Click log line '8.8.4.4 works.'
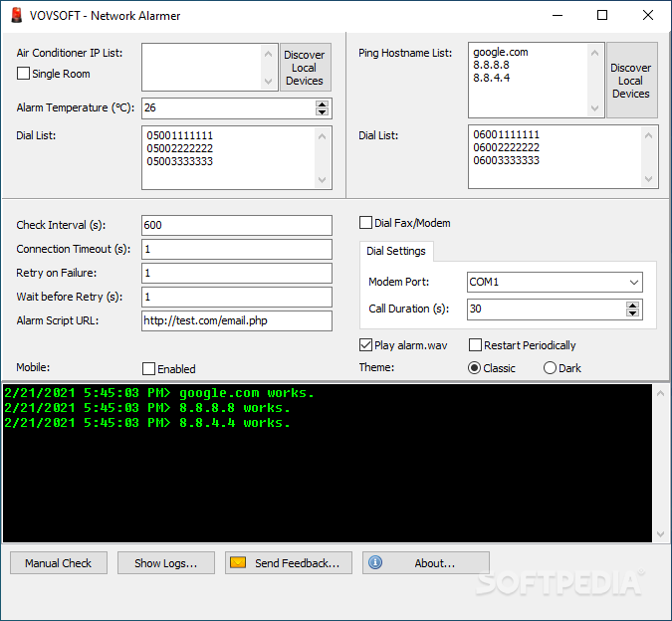The width and height of the screenshot is (672, 621). pos(147,423)
